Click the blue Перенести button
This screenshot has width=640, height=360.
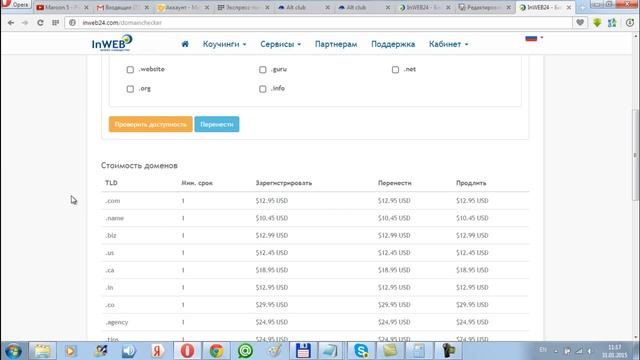pyautogui.click(x=217, y=124)
